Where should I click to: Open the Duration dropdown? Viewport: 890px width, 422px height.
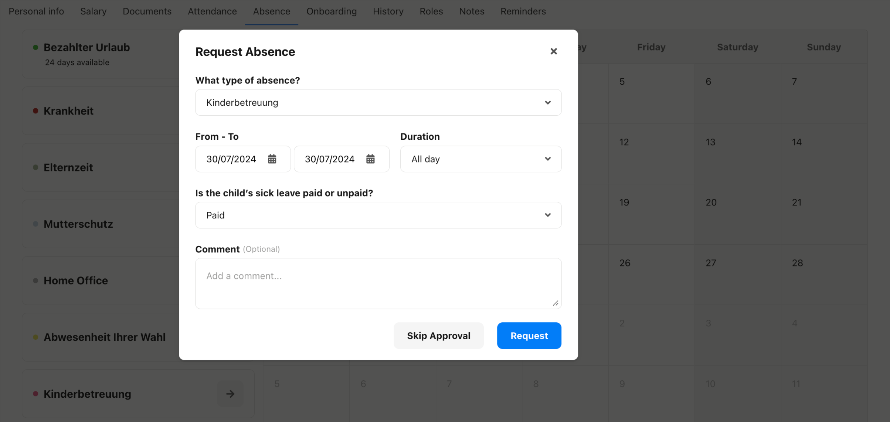(481, 159)
